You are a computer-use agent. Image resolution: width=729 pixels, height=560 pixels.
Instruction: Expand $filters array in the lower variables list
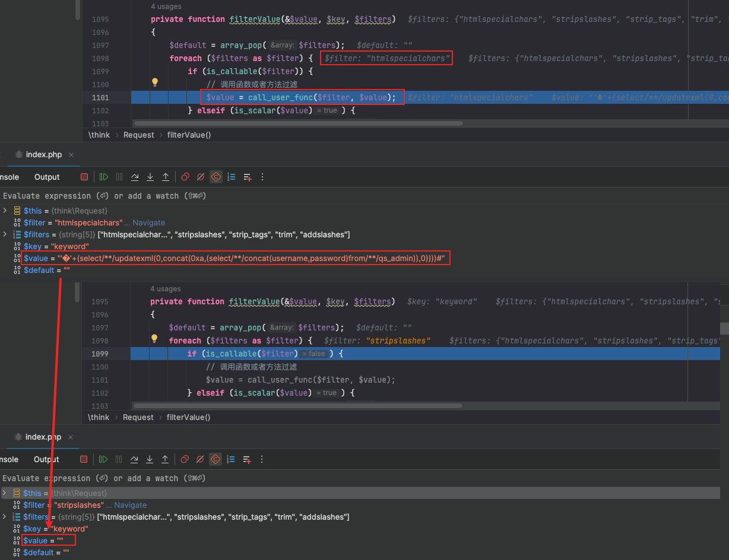pyautogui.click(x=5, y=517)
